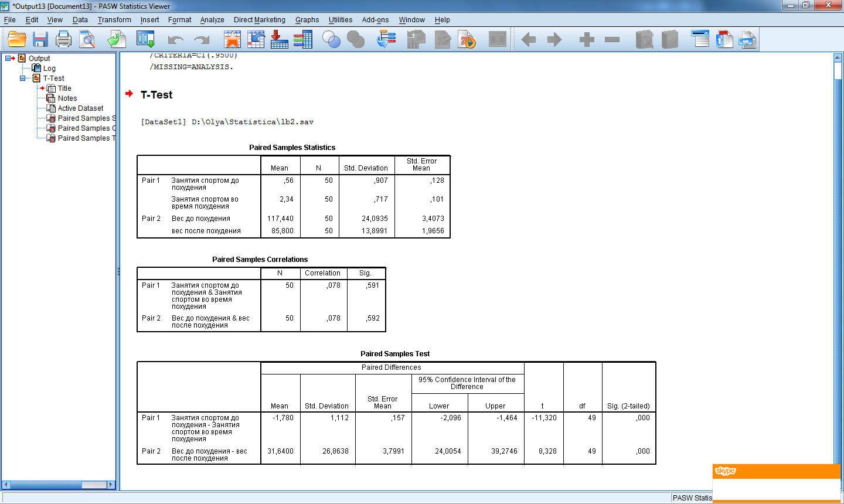Click the Show item book-magnifier icon

coord(644,40)
